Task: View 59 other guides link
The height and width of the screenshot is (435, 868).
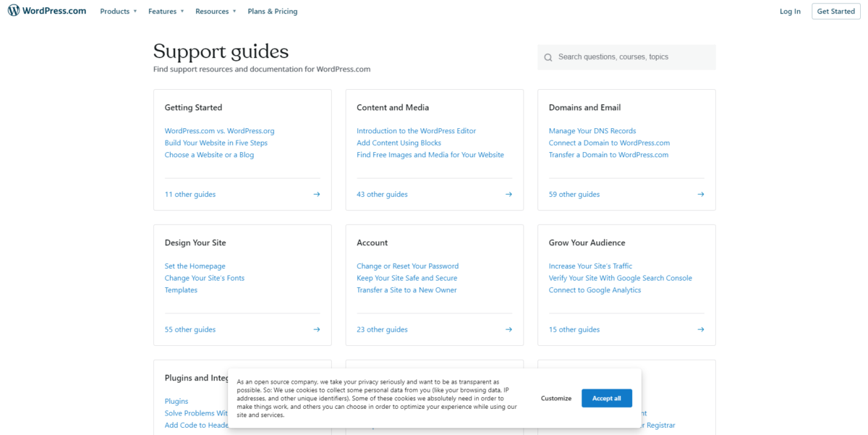Action: click(574, 194)
